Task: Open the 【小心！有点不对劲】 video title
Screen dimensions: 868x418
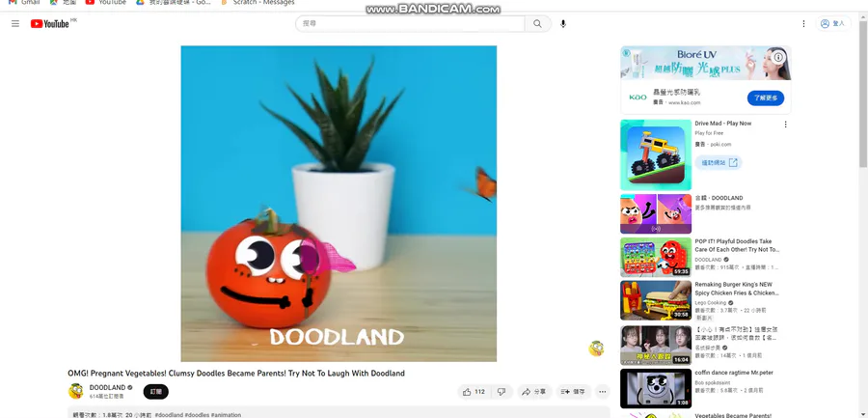Action: [737, 333]
